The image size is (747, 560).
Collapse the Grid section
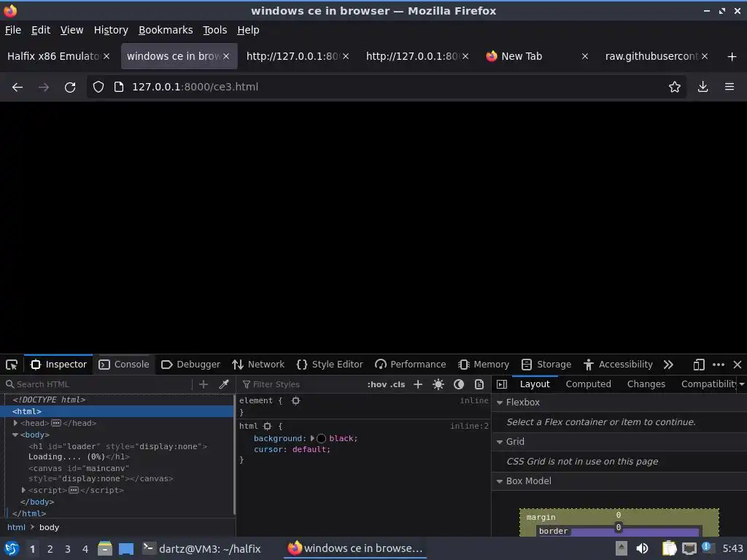coord(500,443)
